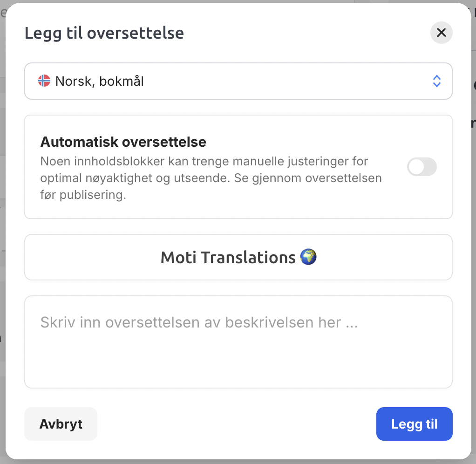Click the "Moti Translations" title text
The image size is (476, 464).
pyautogui.click(x=228, y=258)
